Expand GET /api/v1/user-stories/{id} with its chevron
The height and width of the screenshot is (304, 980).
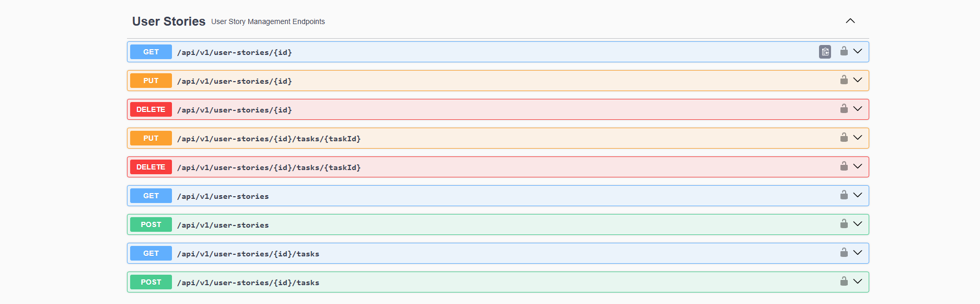click(x=858, y=51)
